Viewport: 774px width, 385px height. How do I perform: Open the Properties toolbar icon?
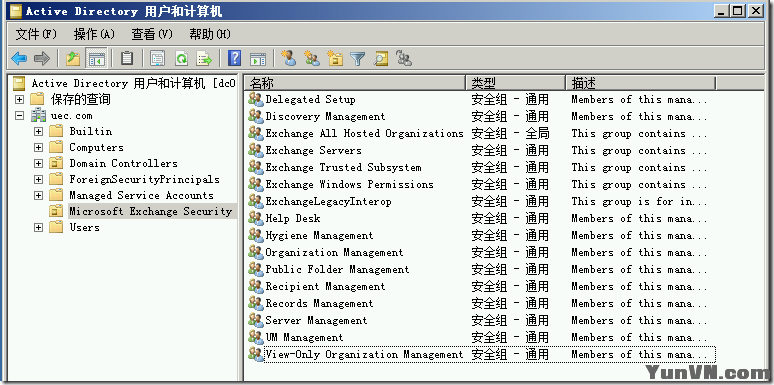(158, 59)
